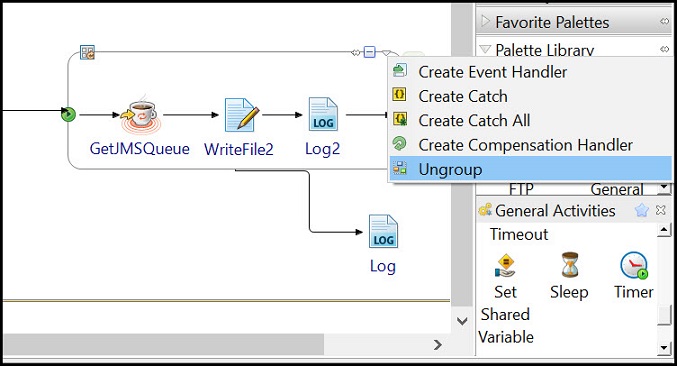Screen dimensions: 677x366
Task: Select the Log activity icon below group
Action: pos(383,231)
